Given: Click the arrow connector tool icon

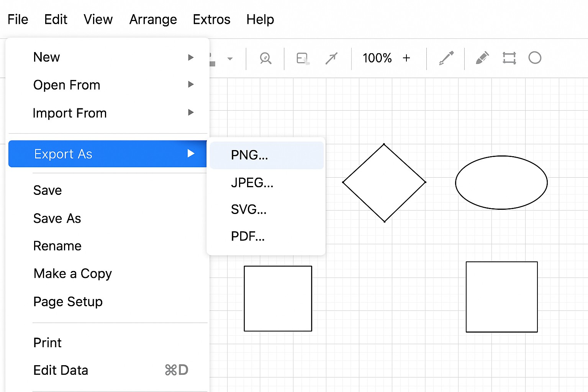Looking at the screenshot, I should [331, 58].
